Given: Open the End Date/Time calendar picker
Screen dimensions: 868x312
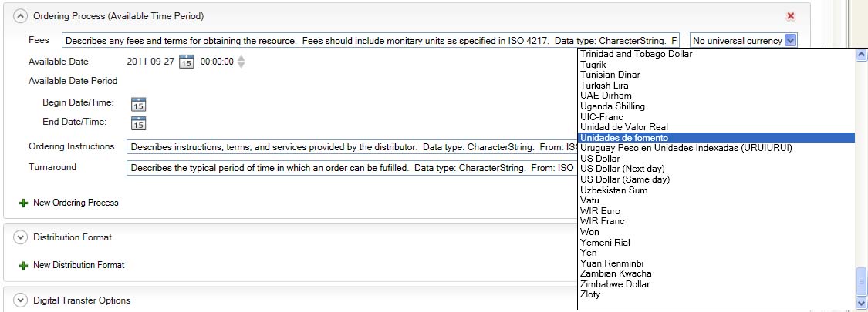Looking at the screenshot, I should pyautogui.click(x=139, y=123).
